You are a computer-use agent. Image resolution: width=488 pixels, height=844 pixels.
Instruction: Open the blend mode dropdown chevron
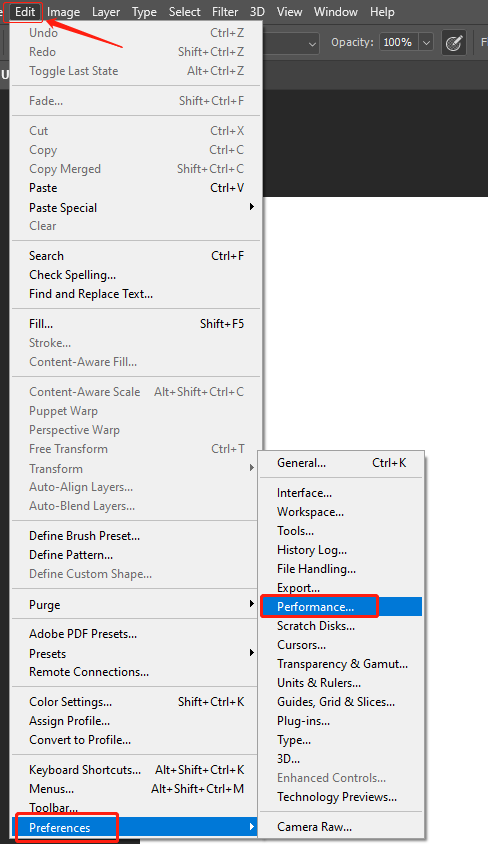[312, 44]
